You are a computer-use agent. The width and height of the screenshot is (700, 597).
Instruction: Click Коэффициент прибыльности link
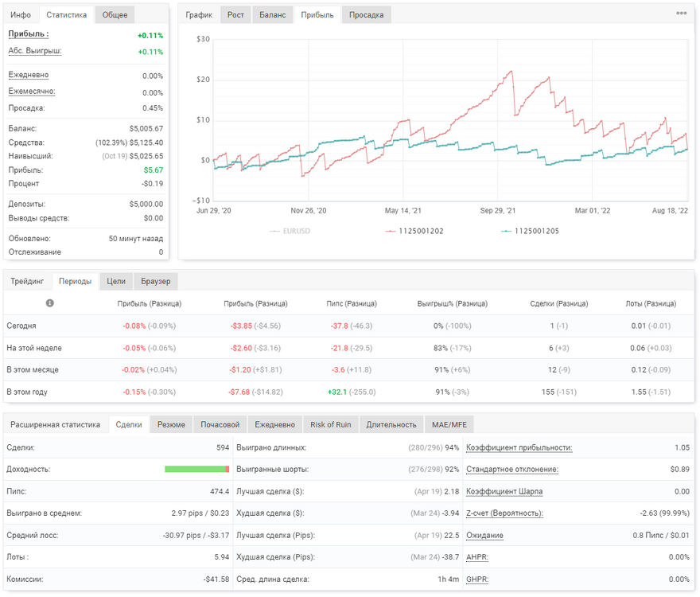(519, 447)
